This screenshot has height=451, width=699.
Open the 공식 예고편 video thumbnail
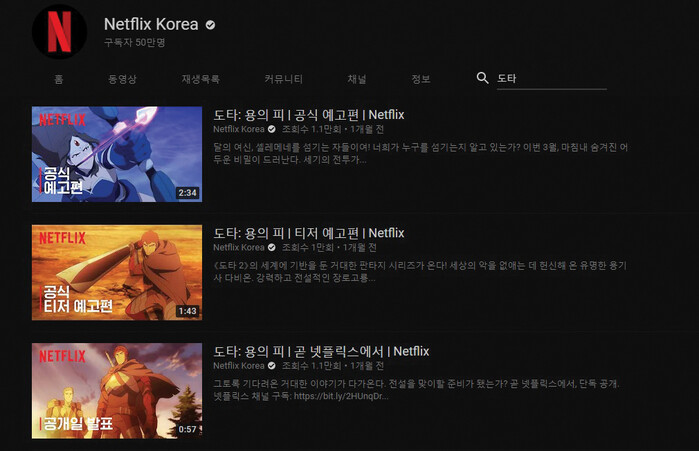click(117, 154)
